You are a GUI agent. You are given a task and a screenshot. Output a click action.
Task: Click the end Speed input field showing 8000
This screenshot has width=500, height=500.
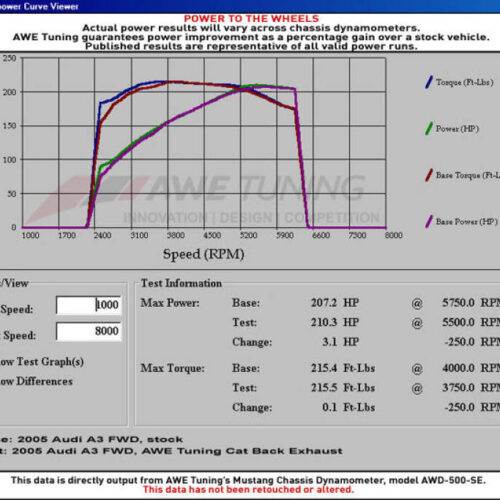(89, 331)
